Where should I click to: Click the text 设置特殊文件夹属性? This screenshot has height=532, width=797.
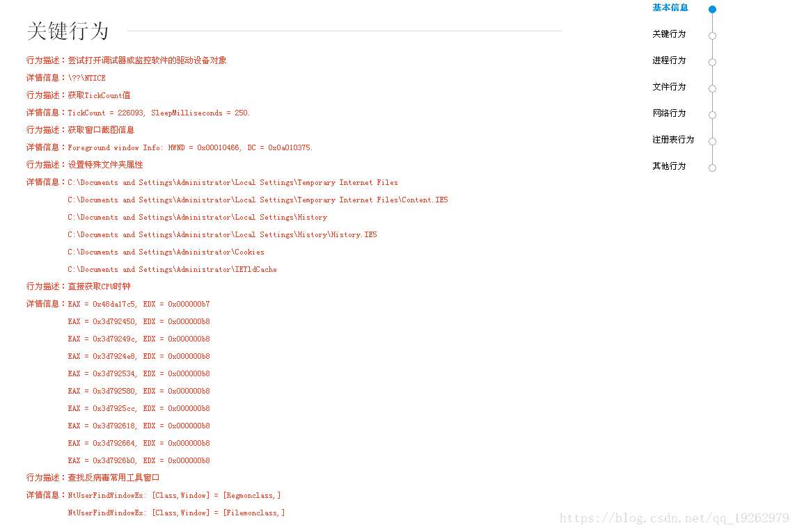(x=106, y=165)
